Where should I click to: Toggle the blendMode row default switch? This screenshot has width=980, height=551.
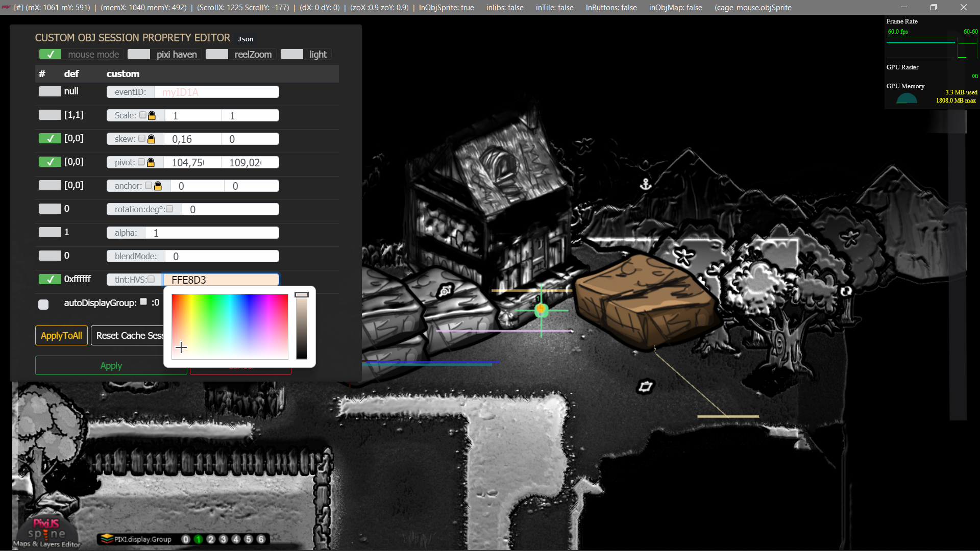click(x=50, y=256)
